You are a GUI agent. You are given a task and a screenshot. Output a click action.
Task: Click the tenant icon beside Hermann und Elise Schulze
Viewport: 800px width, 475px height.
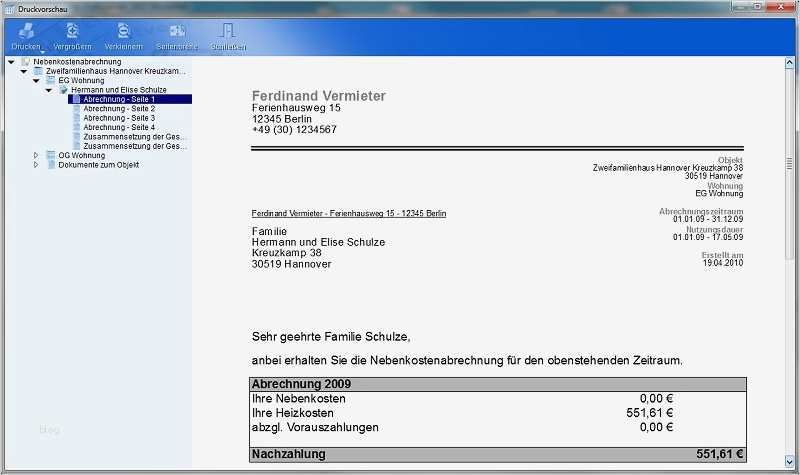(x=63, y=90)
